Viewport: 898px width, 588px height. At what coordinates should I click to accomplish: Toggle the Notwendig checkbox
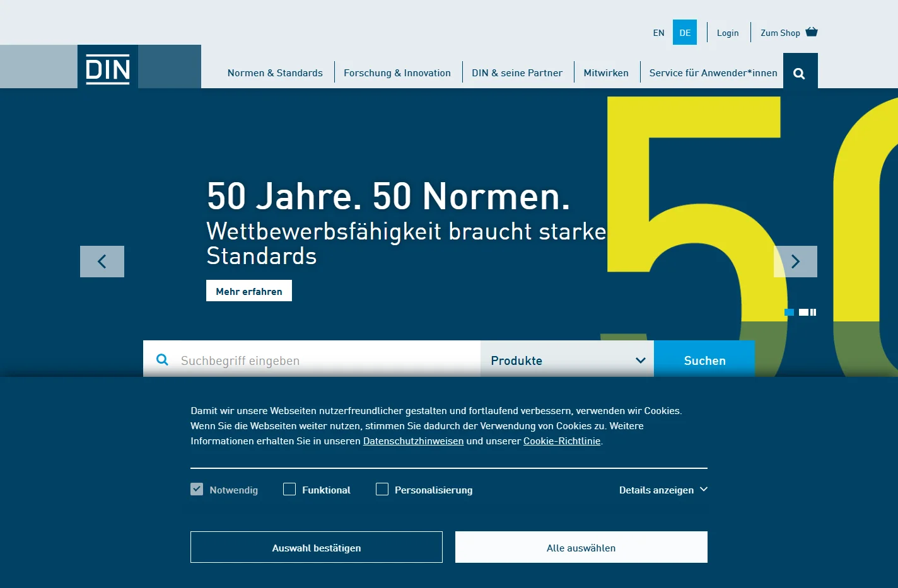pos(197,489)
